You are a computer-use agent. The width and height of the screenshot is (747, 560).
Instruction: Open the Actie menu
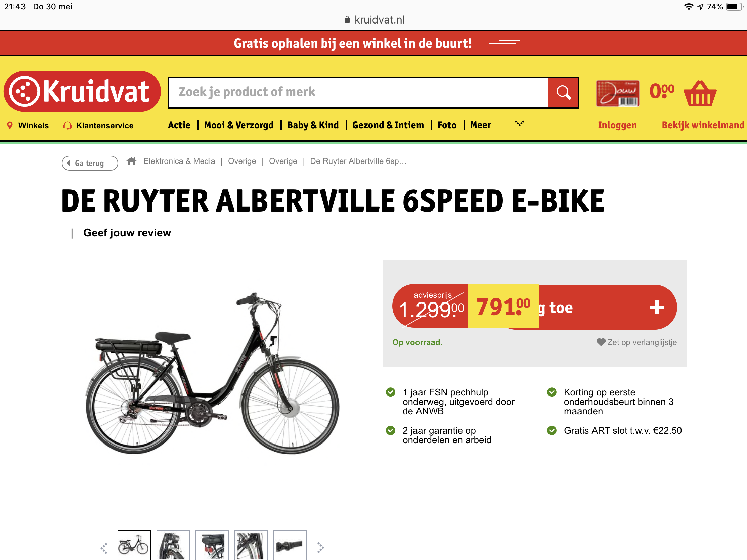pos(179,125)
